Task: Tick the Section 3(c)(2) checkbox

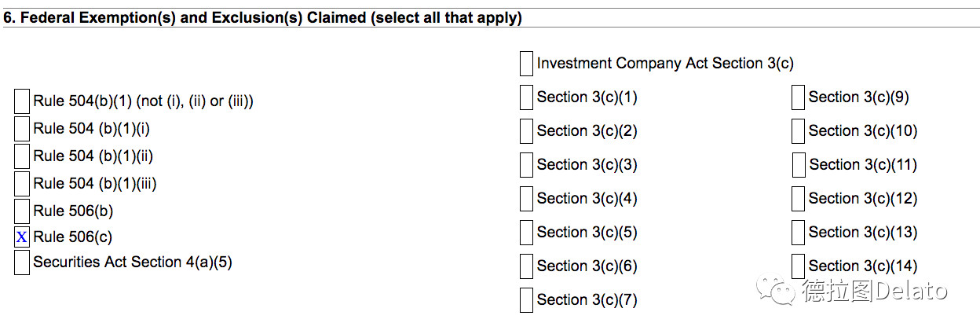Action: click(526, 131)
